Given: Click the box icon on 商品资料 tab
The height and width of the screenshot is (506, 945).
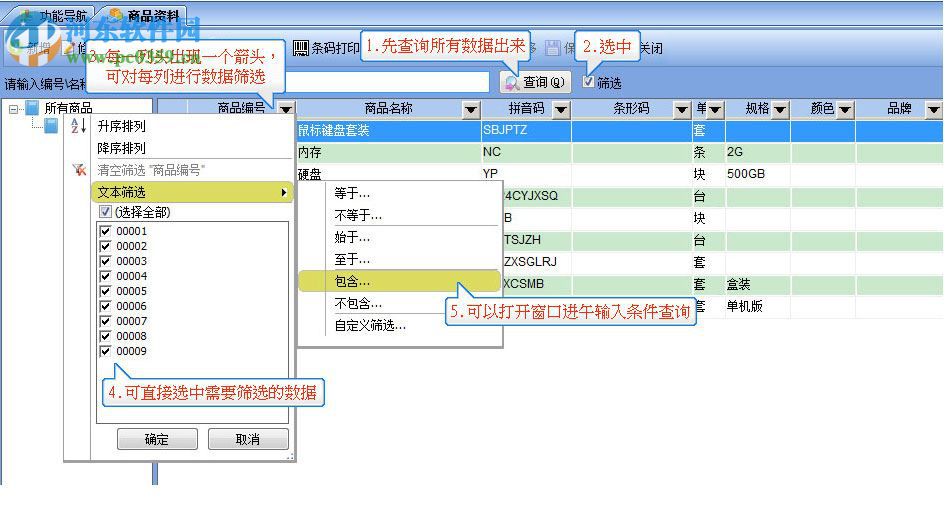Looking at the screenshot, I should click(x=116, y=14).
